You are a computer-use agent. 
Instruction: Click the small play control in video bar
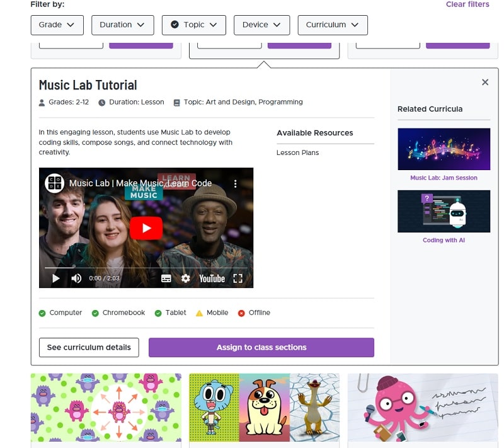pyautogui.click(x=56, y=279)
